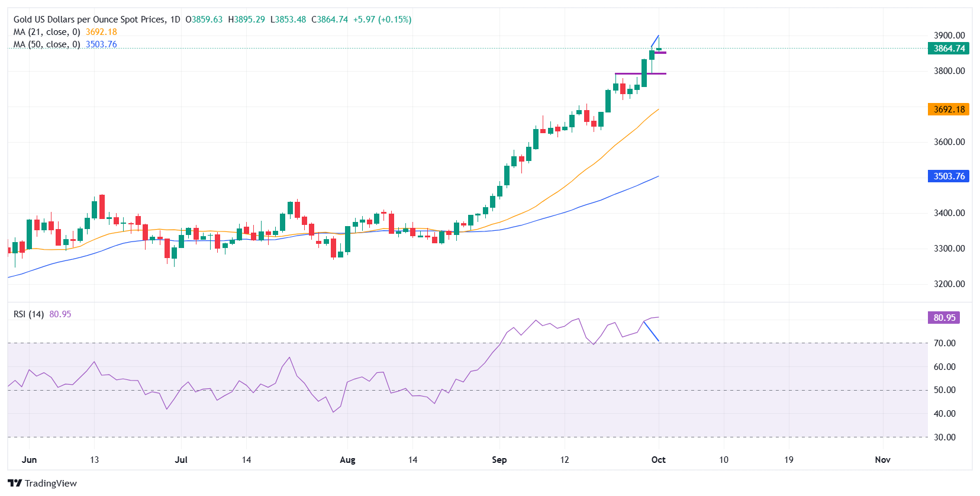Select the MA (50, close, 0) legend
Viewport: 980px width, 496px height.
(47, 44)
